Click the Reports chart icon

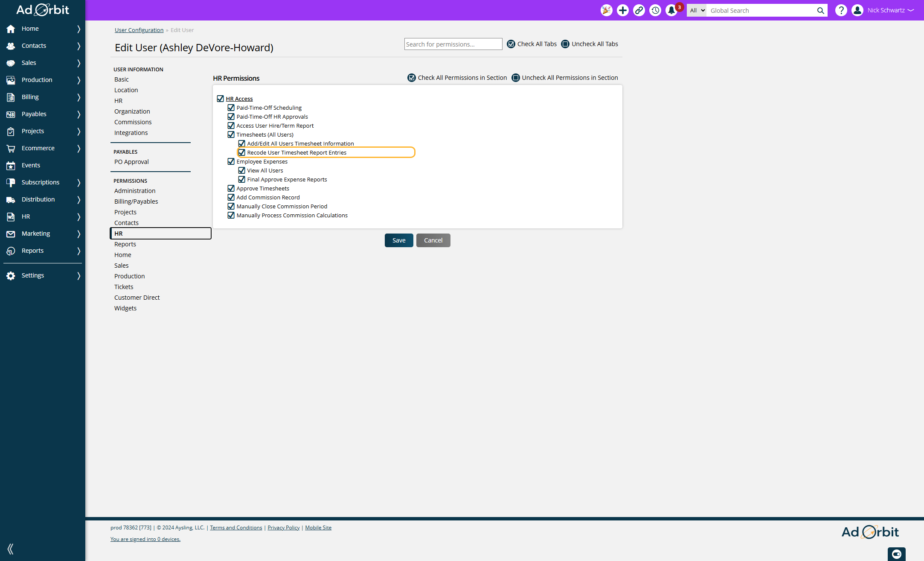coord(11,251)
